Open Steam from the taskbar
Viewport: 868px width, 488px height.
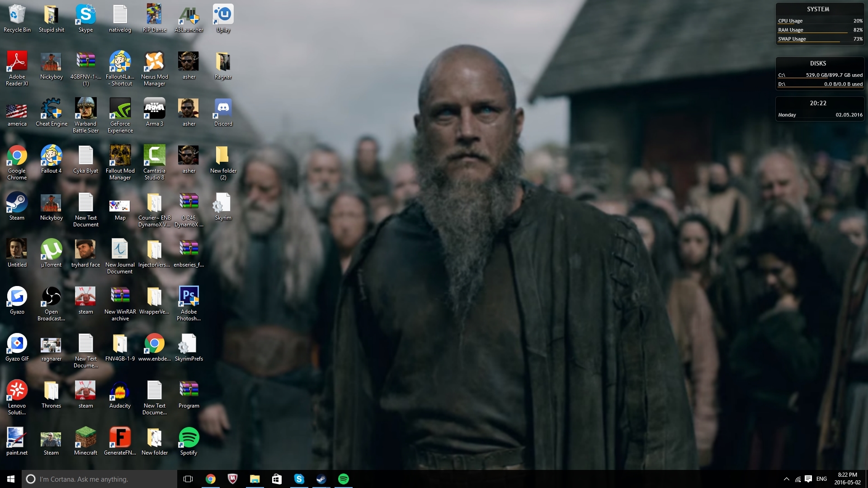click(x=321, y=479)
